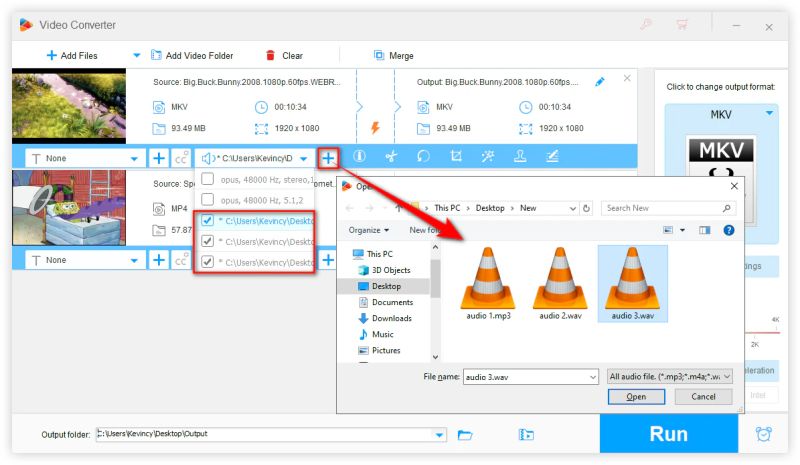
Task: Refresh the Open dialog folder
Action: click(x=586, y=208)
